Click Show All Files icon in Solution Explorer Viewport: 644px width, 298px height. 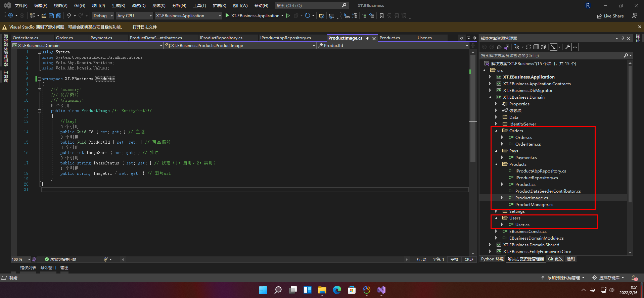click(x=543, y=47)
